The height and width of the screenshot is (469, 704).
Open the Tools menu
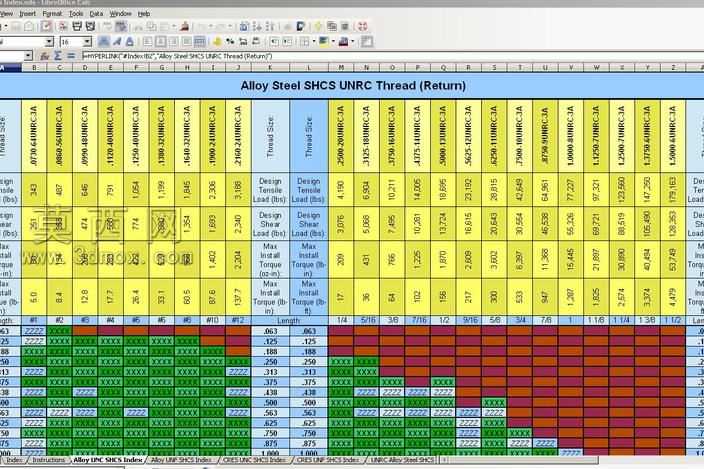coord(76,13)
